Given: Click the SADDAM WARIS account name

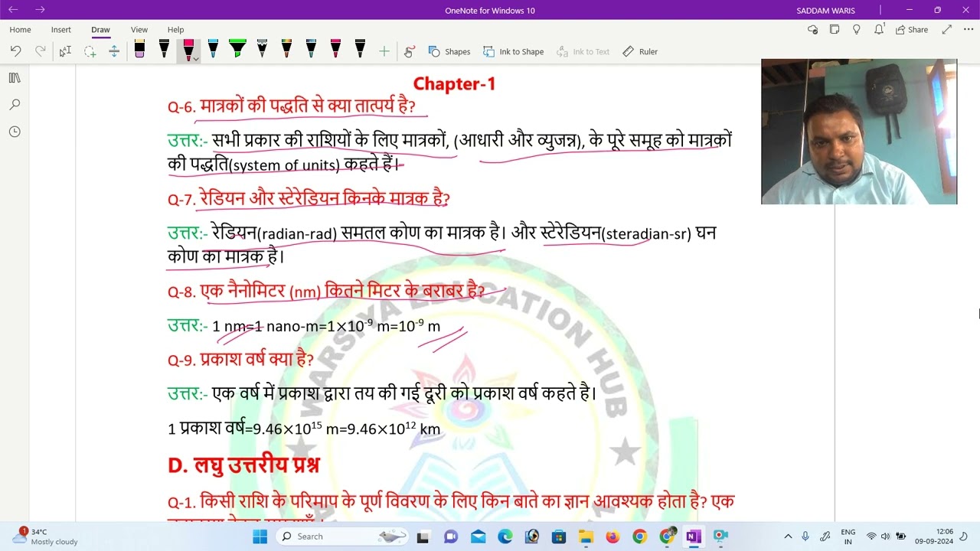Looking at the screenshot, I should [825, 11].
